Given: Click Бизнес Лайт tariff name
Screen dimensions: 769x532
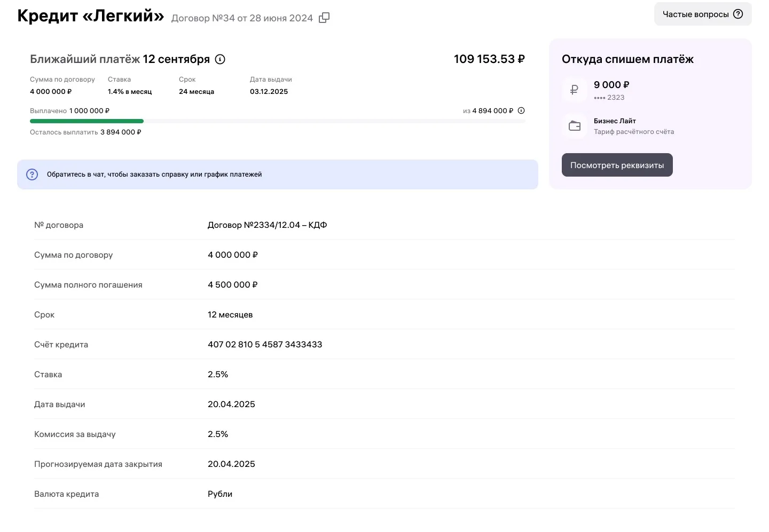Looking at the screenshot, I should [615, 121].
